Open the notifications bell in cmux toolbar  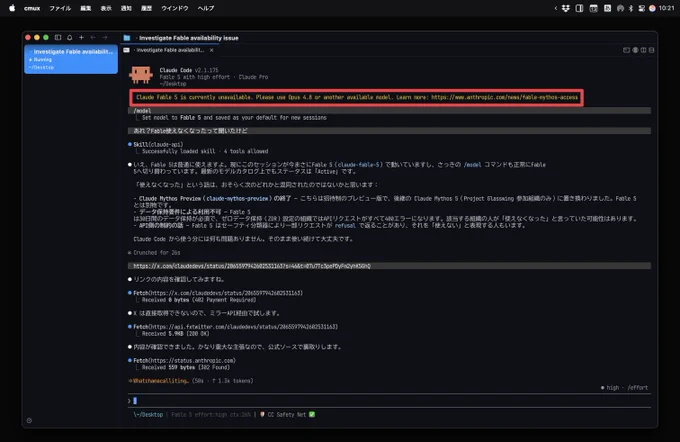click(x=69, y=38)
